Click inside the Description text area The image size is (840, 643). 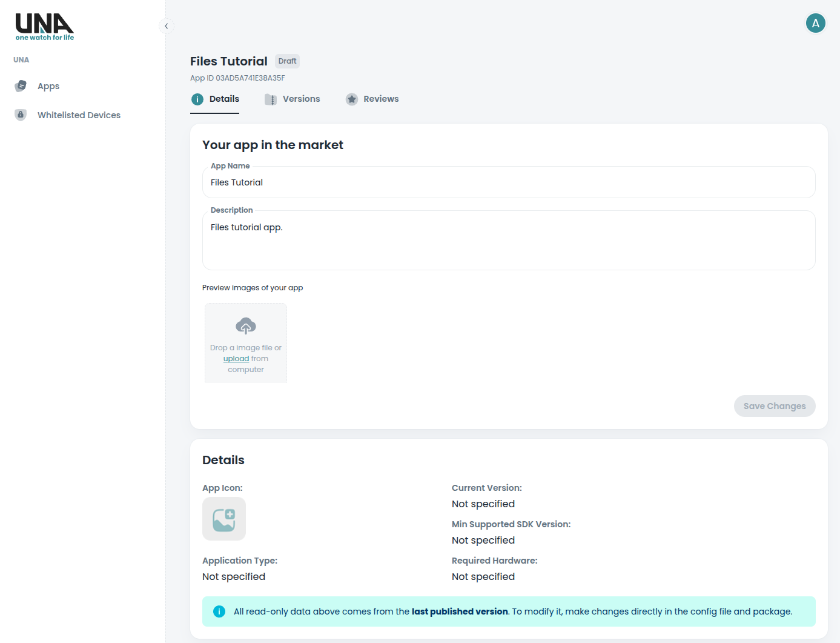click(509, 240)
